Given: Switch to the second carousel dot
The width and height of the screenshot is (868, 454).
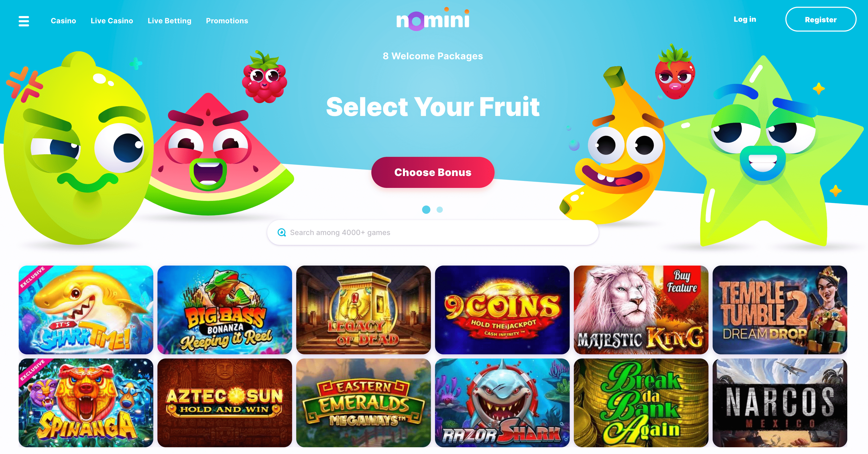Looking at the screenshot, I should pyautogui.click(x=440, y=209).
